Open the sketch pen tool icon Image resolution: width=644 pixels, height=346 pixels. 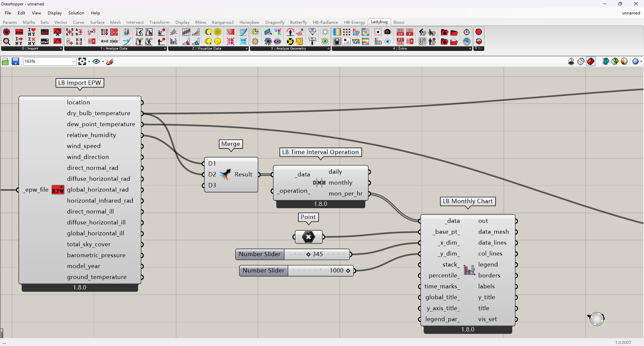coord(110,61)
